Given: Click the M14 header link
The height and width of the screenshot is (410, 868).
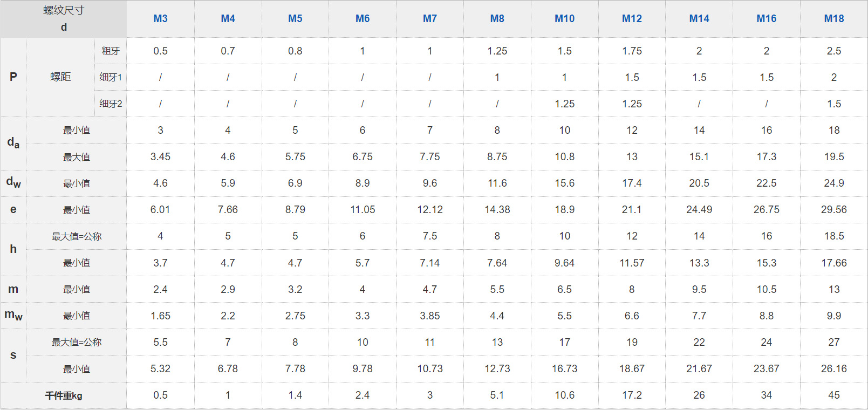Looking at the screenshot, I should pyautogui.click(x=699, y=18).
